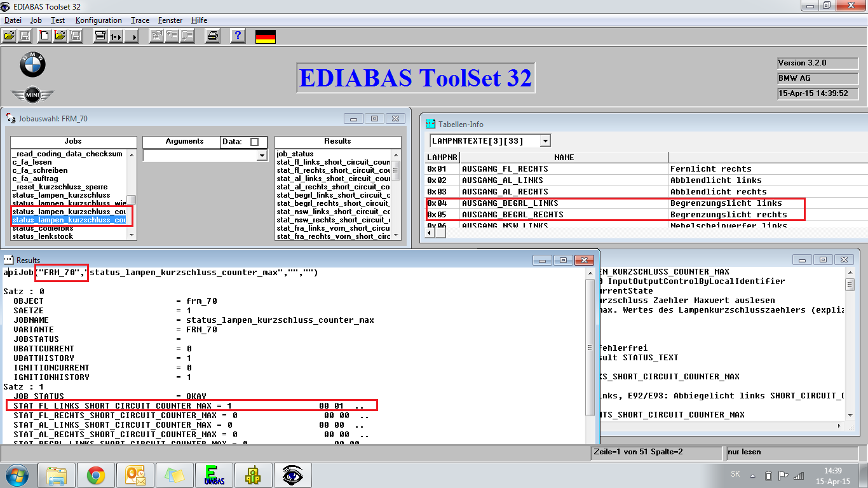Open the Fenster menu
This screenshot has width=868, height=488.
click(x=170, y=20)
